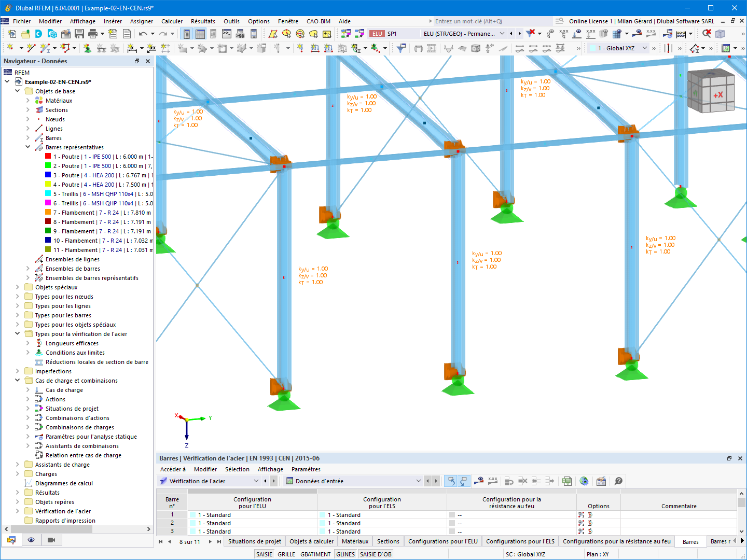This screenshot has height=560, width=747.
Task: Click the new member tool icon
Action: [x=45, y=48]
